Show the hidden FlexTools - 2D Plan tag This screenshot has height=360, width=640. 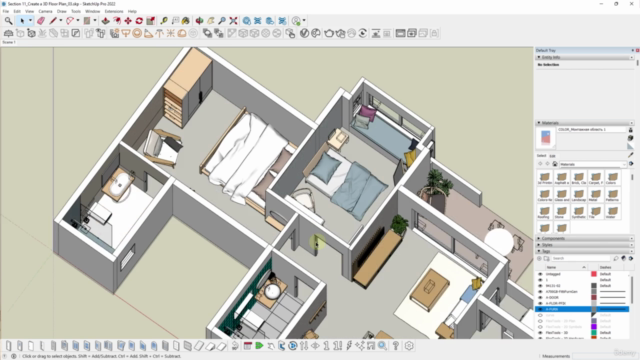pos(540,321)
